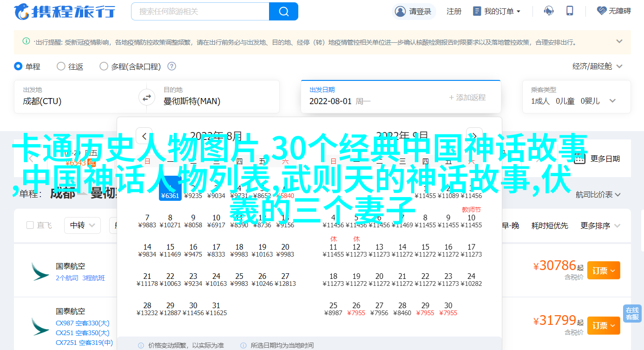Click 订票 for the ¥31799 flight
This screenshot has width=644, height=350.
(x=604, y=325)
